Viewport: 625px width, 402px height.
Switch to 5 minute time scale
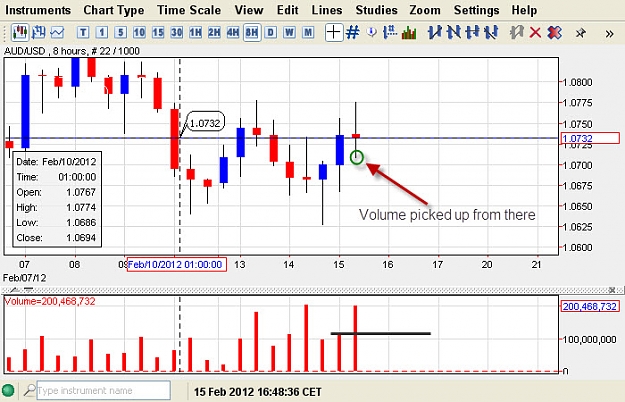click(120, 32)
